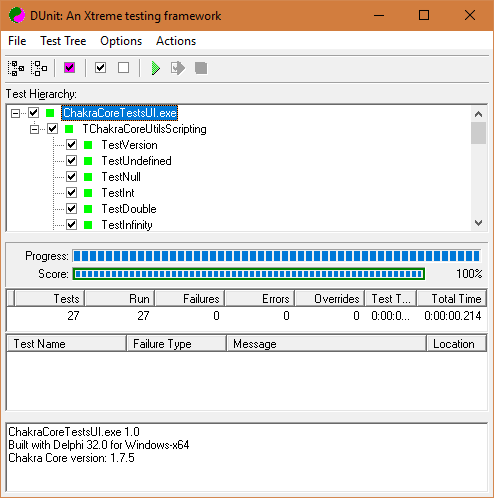Click the run current test arrow icon
This screenshot has width=494, height=498.
[x=178, y=68]
